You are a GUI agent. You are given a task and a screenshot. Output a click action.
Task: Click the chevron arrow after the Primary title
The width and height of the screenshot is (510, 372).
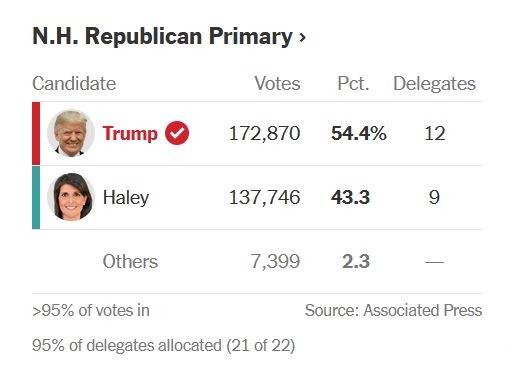point(302,37)
